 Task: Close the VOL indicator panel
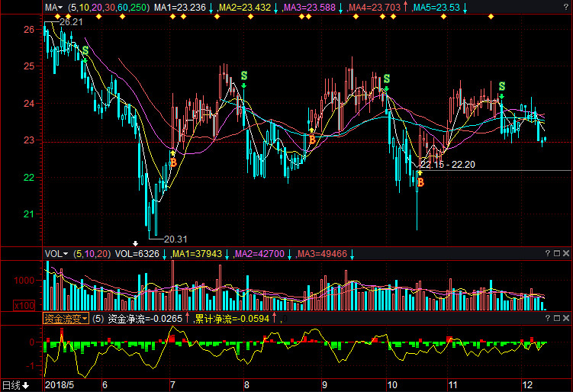[x=565, y=253]
